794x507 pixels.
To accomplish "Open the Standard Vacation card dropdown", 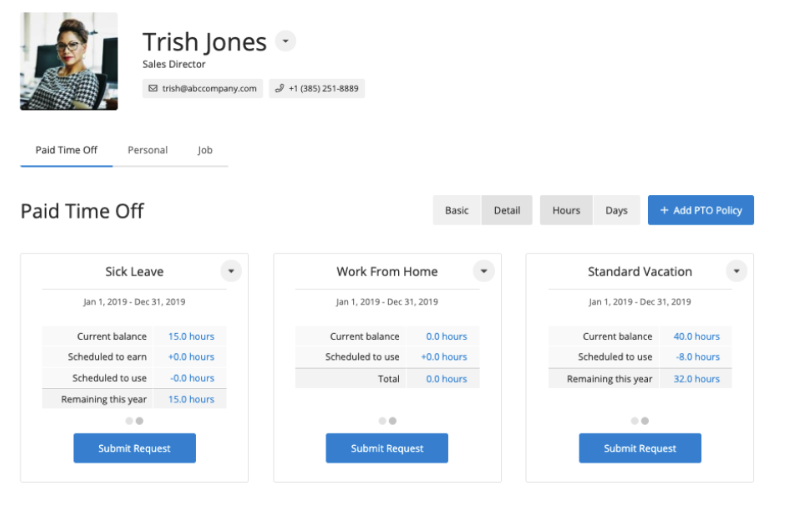I will 736,271.
